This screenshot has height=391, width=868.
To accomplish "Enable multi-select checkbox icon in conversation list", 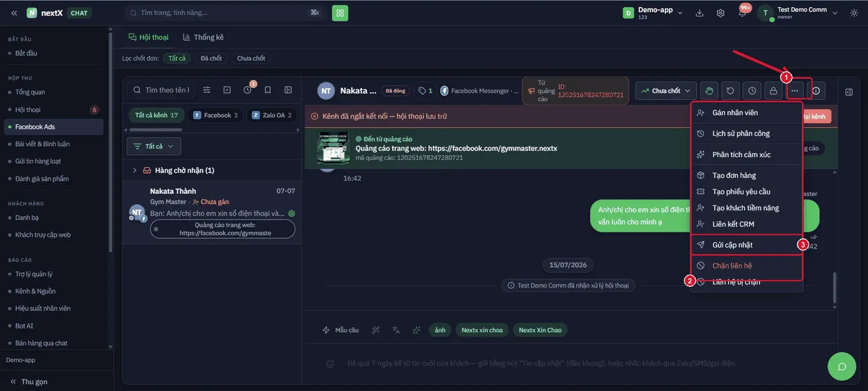I will [227, 90].
